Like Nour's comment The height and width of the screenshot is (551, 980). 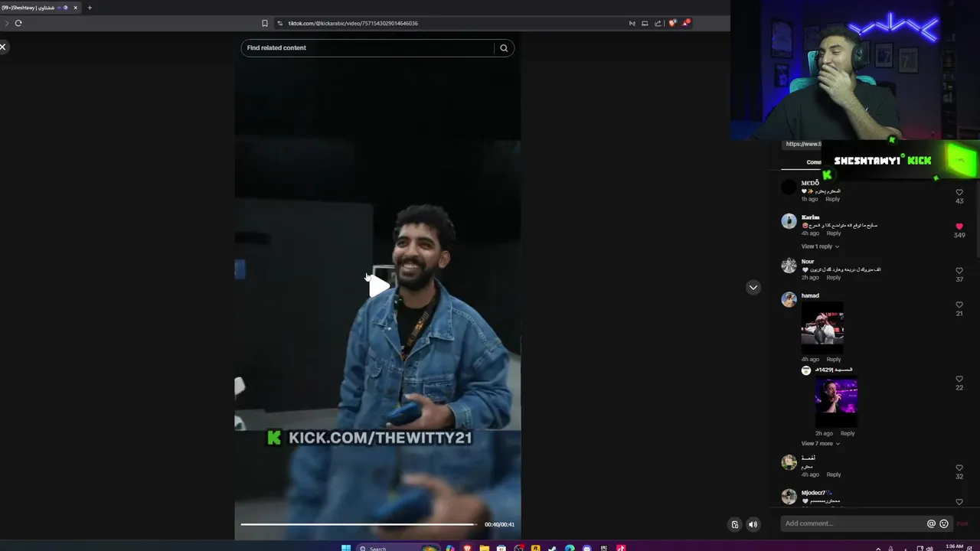point(959,271)
